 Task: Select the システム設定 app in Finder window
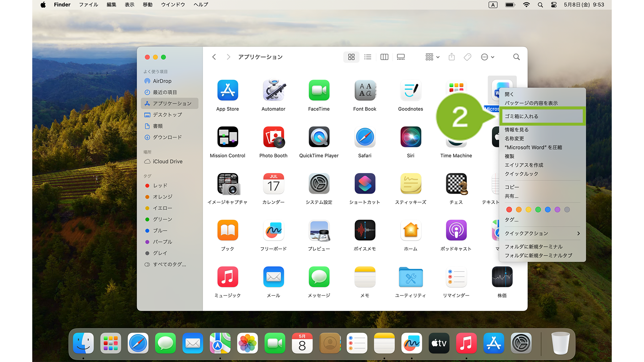319,184
